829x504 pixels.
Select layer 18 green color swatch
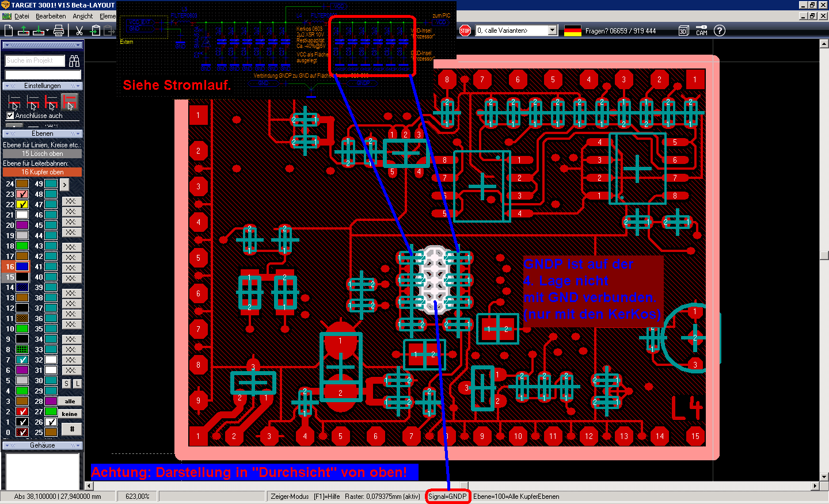[x=22, y=246]
